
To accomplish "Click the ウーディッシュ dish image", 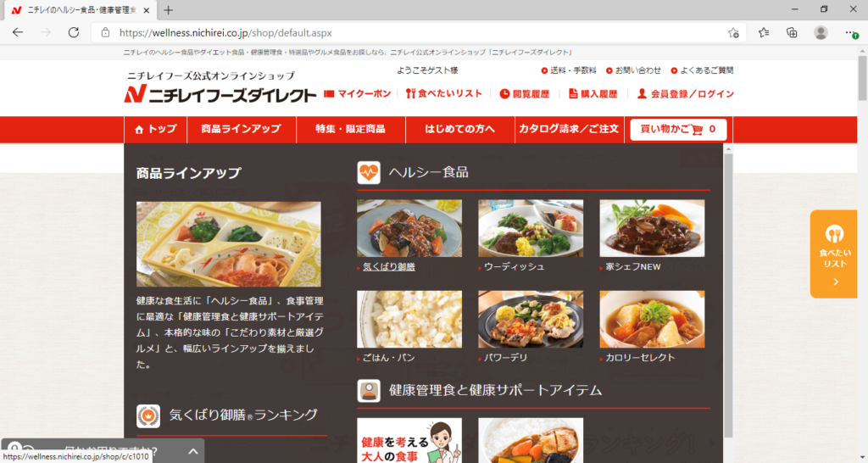I will pos(531,228).
